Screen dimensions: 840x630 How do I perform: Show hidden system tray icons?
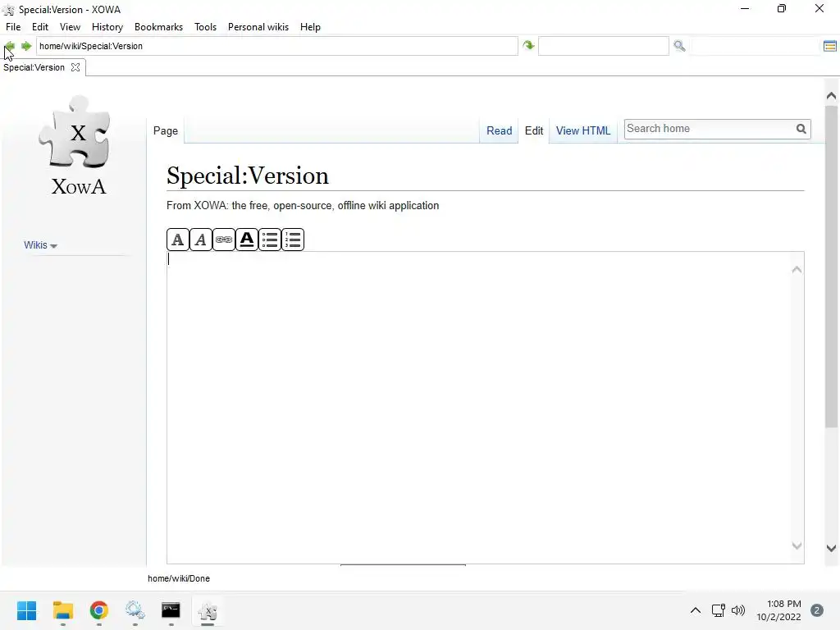pyautogui.click(x=696, y=610)
